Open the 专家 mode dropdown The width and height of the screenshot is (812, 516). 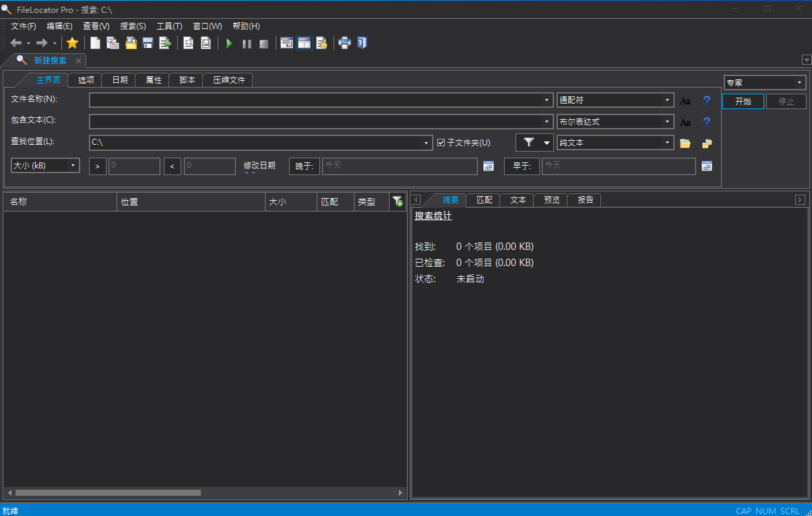(x=765, y=83)
